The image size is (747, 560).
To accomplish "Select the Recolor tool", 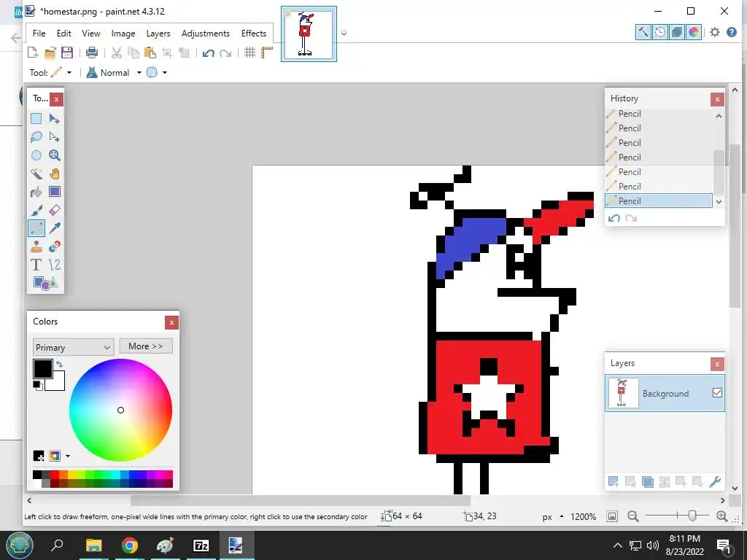I will coord(54,246).
